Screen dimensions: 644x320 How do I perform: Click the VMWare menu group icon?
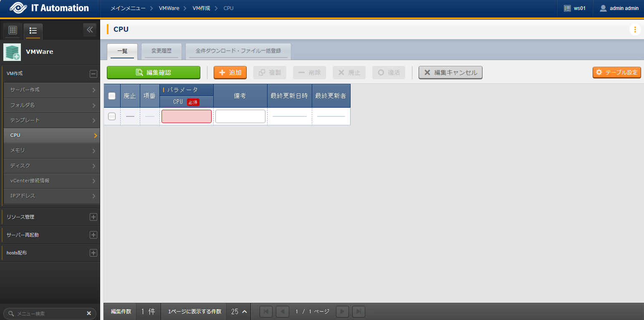coord(12,52)
